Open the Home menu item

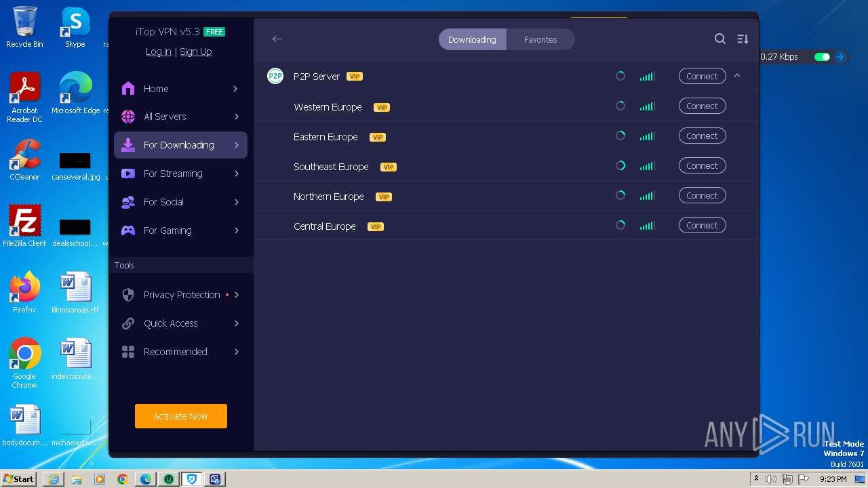pos(180,89)
